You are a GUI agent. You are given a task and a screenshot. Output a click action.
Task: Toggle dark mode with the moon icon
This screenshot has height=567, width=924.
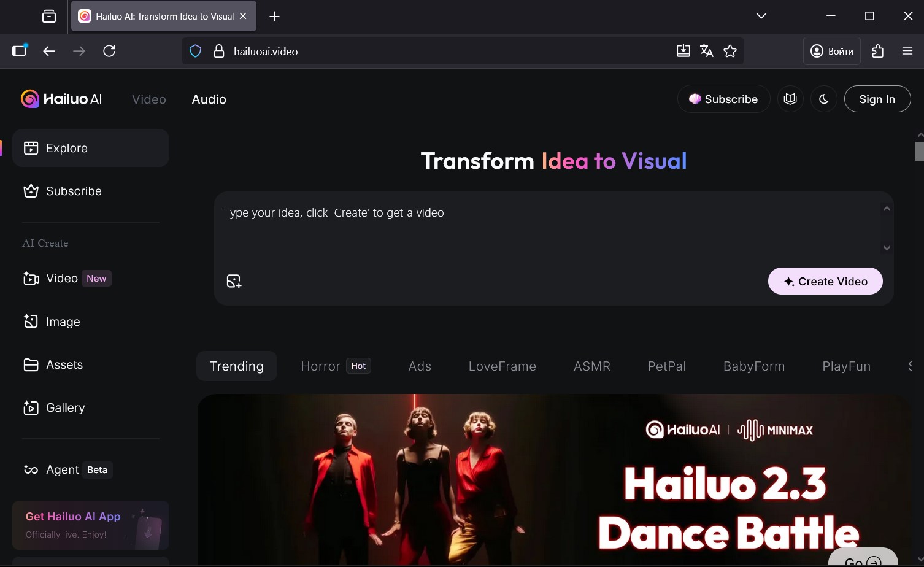824,99
